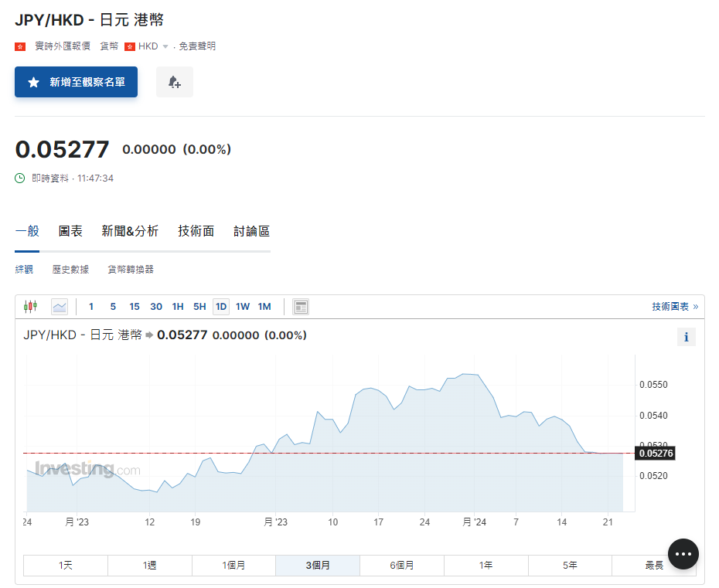719x588 pixels.
Task: Click the Hong Kong flag beside HKD
Action: pyautogui.click(x=130, y=46)
